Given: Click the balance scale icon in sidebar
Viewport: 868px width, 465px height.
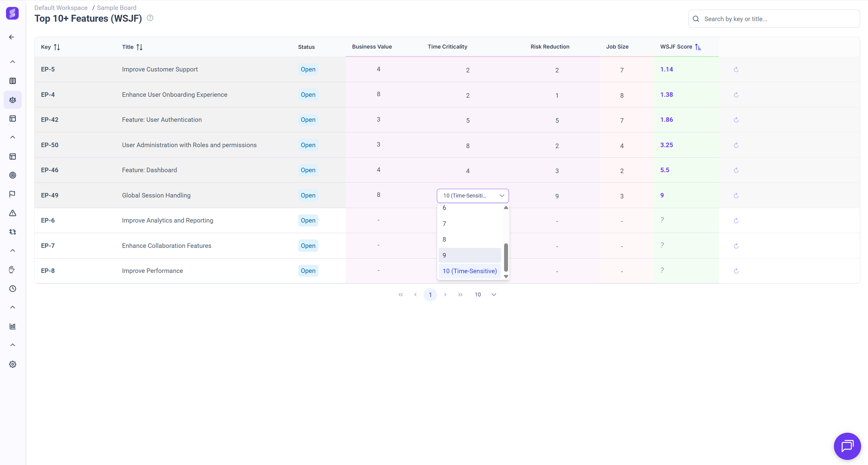Looking at the screenshot, I should (x=12, y=100).
